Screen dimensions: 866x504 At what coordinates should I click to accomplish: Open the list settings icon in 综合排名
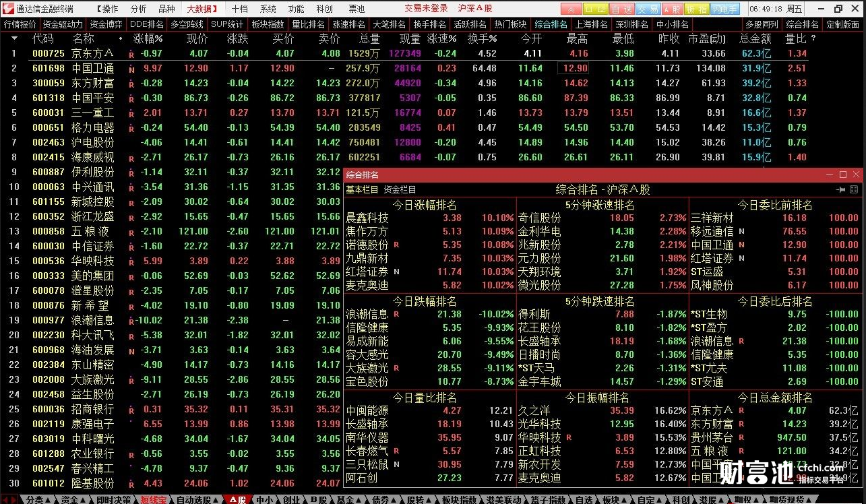[x=855, y=190]
